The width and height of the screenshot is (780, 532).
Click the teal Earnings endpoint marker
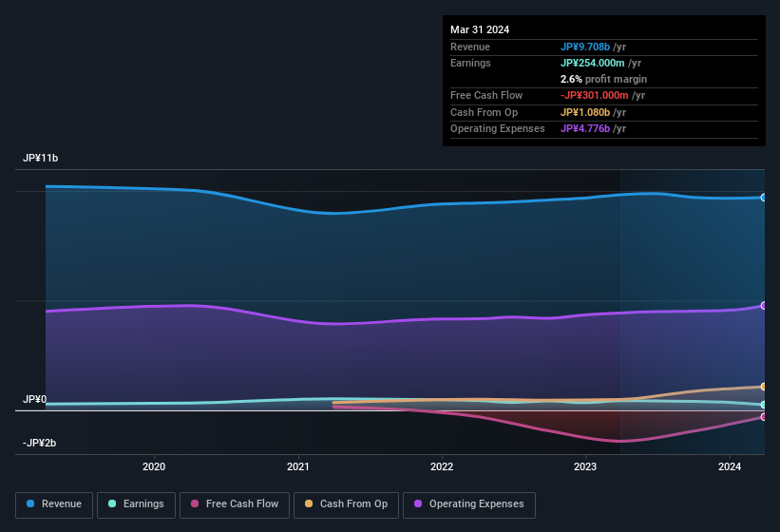(763, 405)
